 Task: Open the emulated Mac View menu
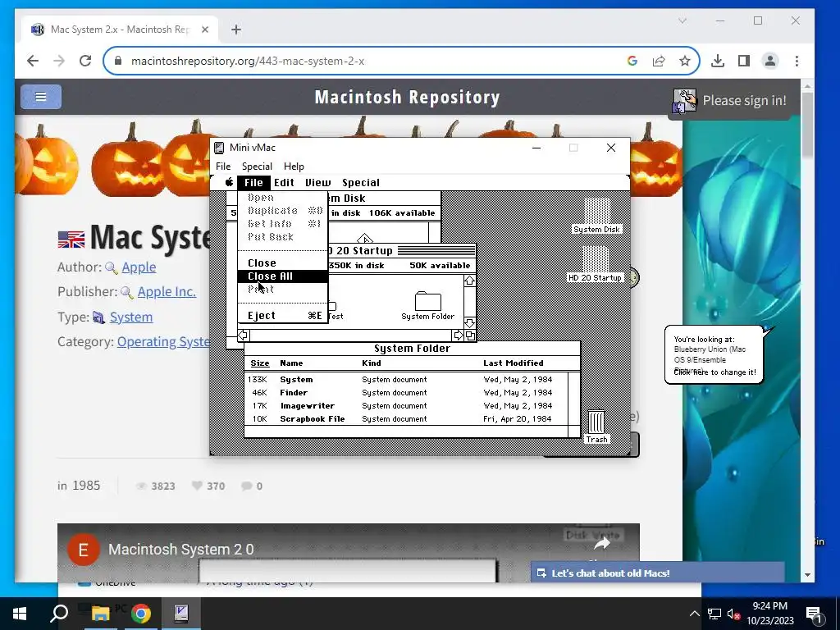tap(317, 182)
